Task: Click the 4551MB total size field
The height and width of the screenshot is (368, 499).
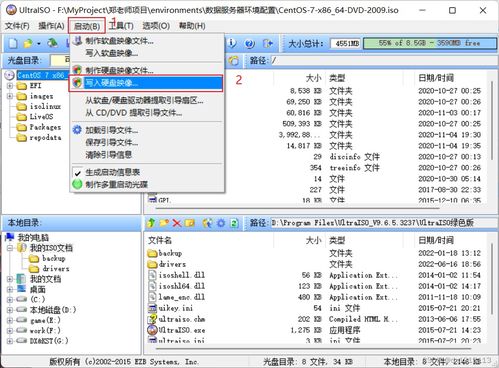Action: pos(346,44)
